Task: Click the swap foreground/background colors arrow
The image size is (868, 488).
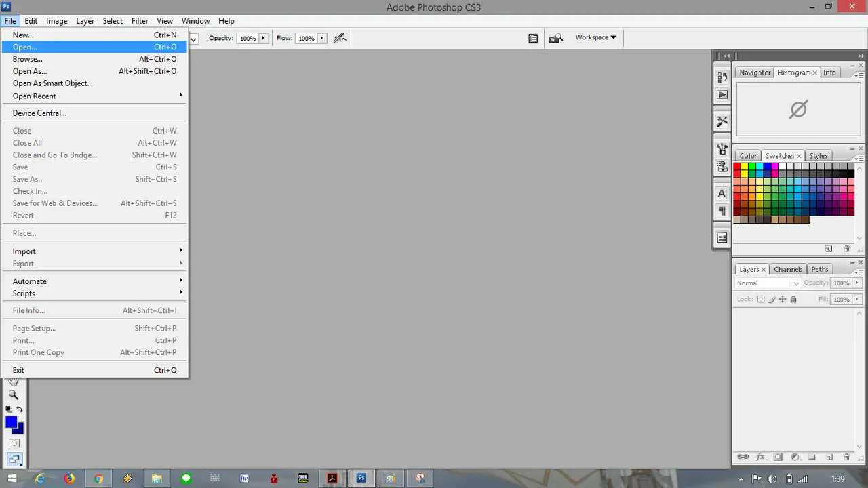Action: click(x=20, y=409)
